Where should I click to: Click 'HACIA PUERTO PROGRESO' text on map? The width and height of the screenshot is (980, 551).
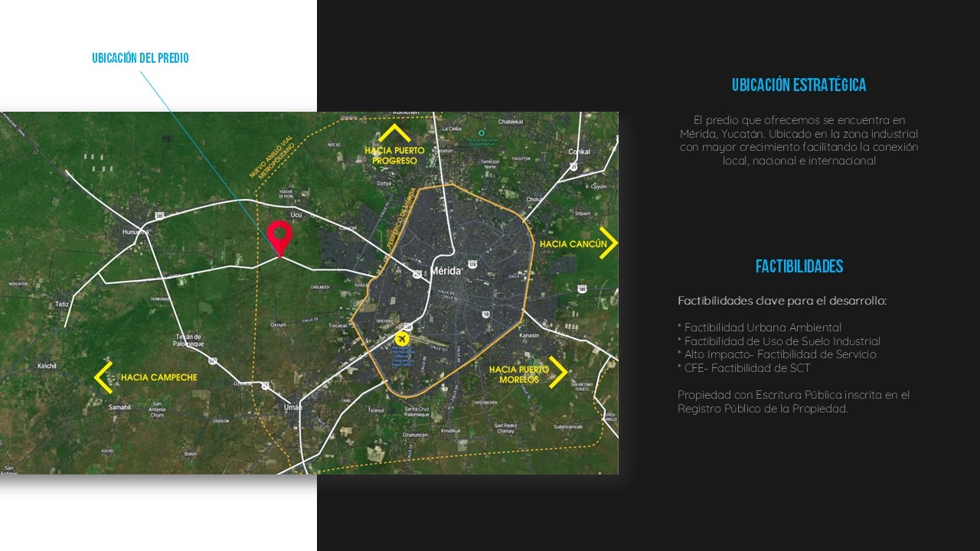394,156
